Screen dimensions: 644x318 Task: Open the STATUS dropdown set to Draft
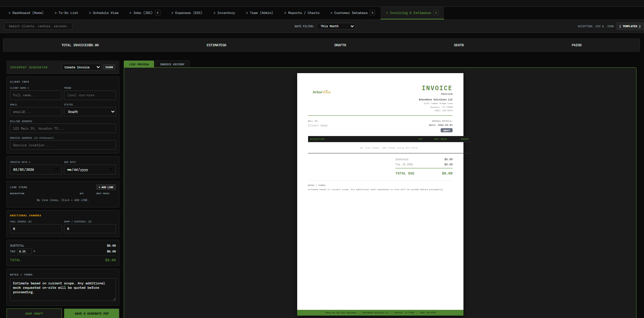[90, 112]
